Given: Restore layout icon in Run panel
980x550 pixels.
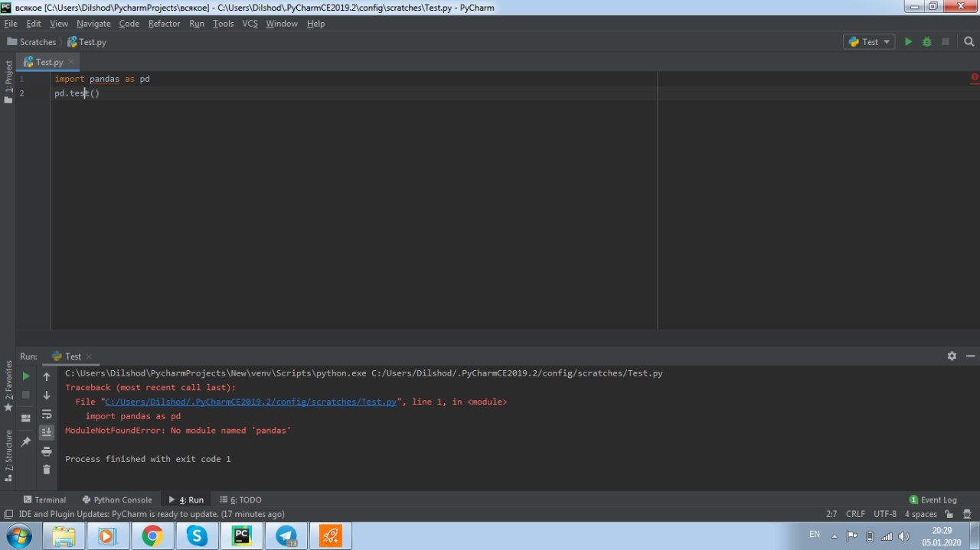Looking at the screenshot, I should coord(26,418).
